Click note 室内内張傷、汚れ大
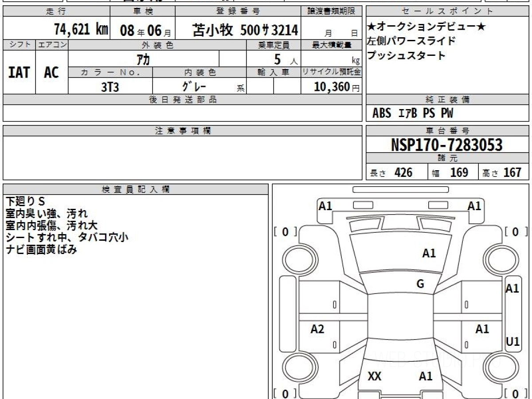 pyautogui.click(x=52, y=225)
